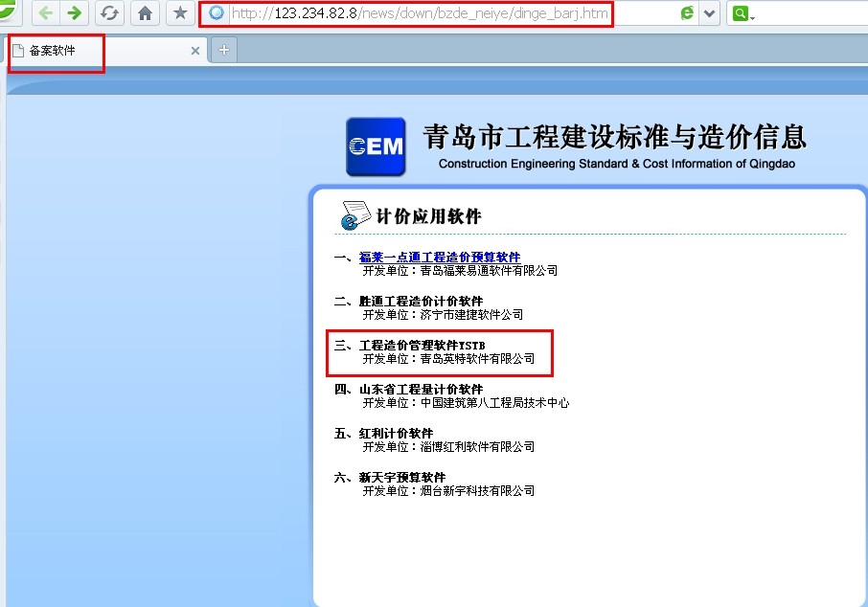Open a new tab with plus button
This screenshot has height=607, width=868.
[x=223, y=51]
